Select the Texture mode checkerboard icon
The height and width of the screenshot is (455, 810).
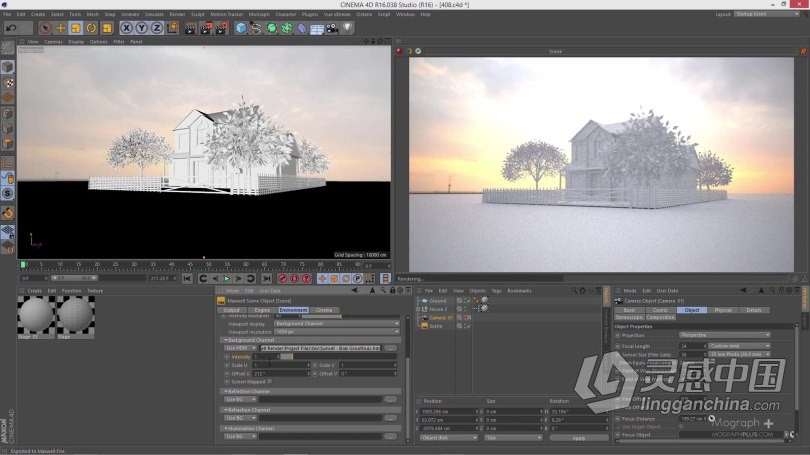(x=8, y=83)
